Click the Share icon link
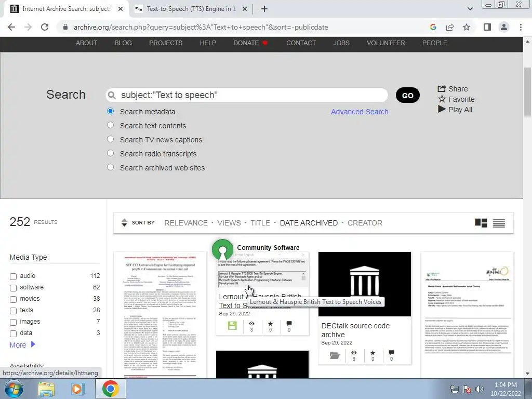Screen dimensions: 532x399 [x=453, y=89]
